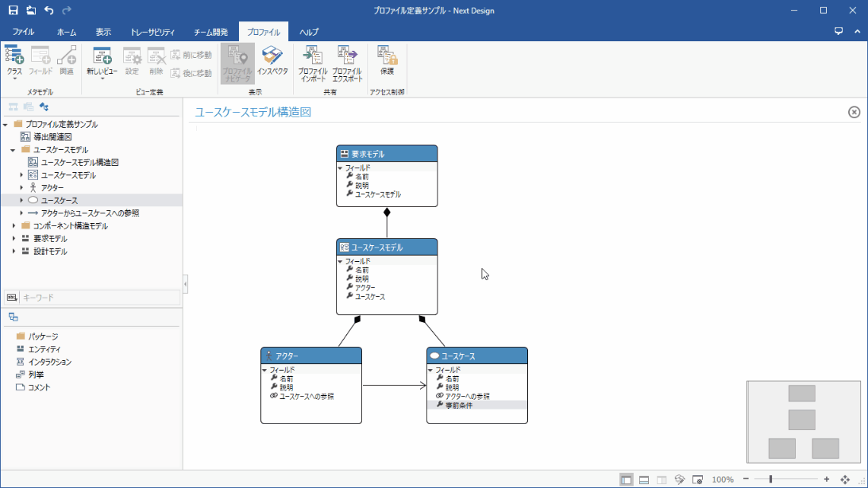
Task: Open access control with the 保護 icon
Action: [x=386, y=57]
